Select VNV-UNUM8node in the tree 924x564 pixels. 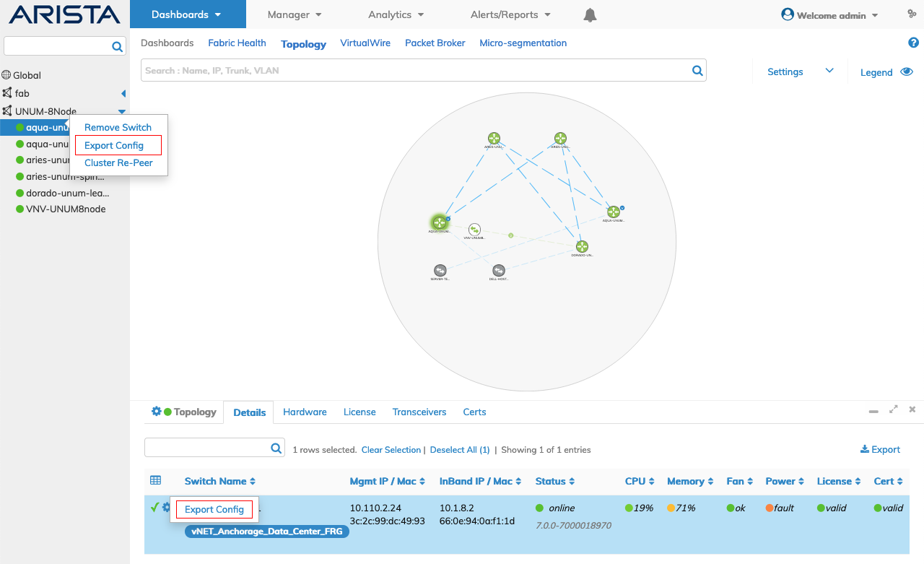click(x=65, y=209)
